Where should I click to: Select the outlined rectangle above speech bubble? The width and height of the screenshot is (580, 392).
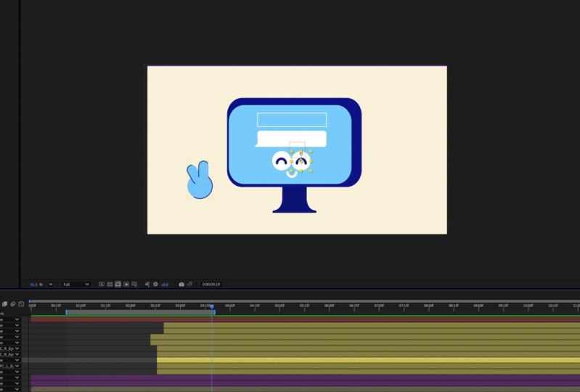(x=292, y=120)
